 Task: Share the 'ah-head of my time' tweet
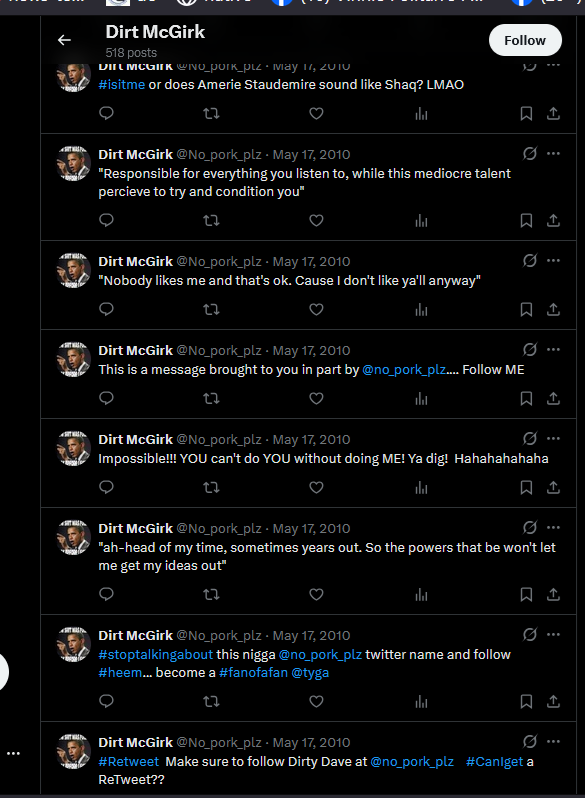[553, 594]
